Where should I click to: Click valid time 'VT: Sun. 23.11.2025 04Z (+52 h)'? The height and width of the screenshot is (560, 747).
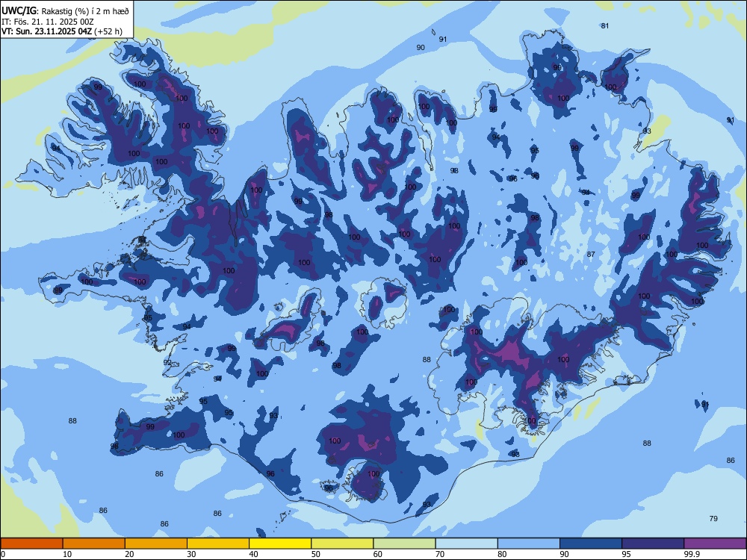coord(62,31)
